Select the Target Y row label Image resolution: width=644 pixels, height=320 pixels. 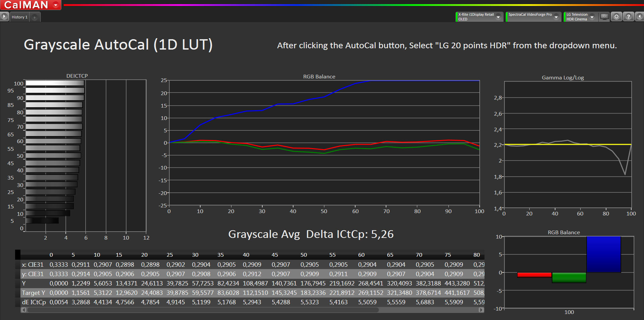[x=33, y=293]
